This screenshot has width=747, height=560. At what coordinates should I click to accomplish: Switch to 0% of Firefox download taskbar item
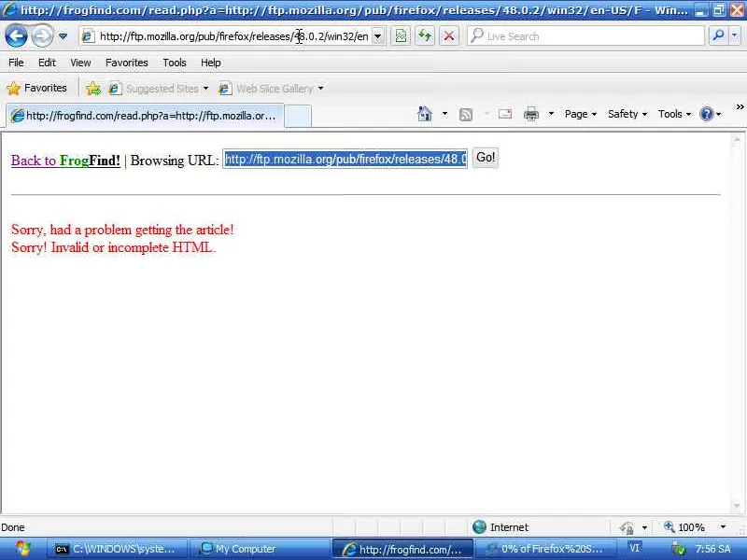[544, 549]
